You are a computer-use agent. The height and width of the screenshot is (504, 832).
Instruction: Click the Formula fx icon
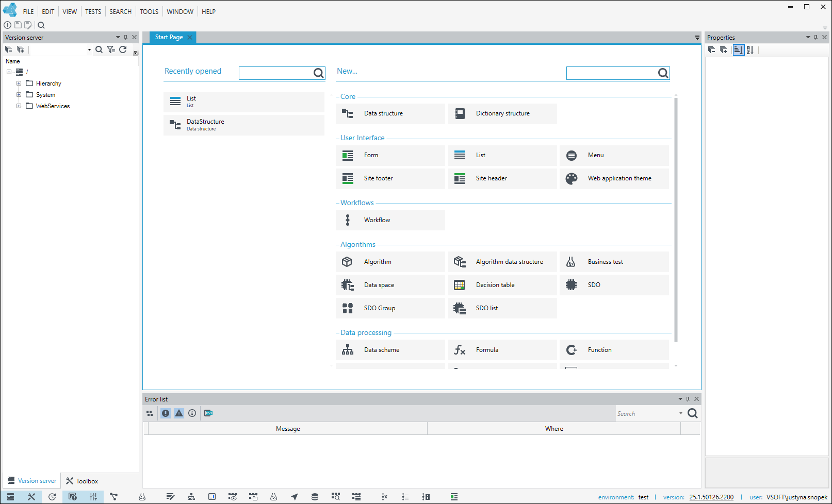pos(460,350)
